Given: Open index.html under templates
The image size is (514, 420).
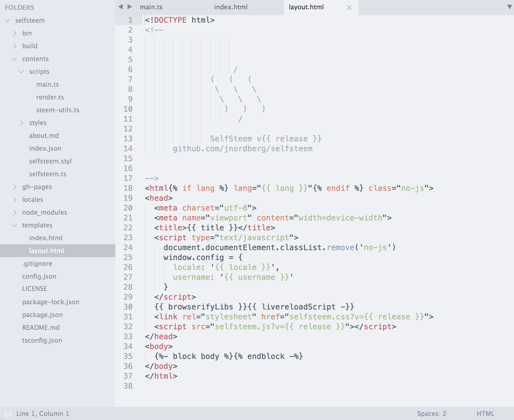Looking at the screenshot, I should tap(46, 238).
